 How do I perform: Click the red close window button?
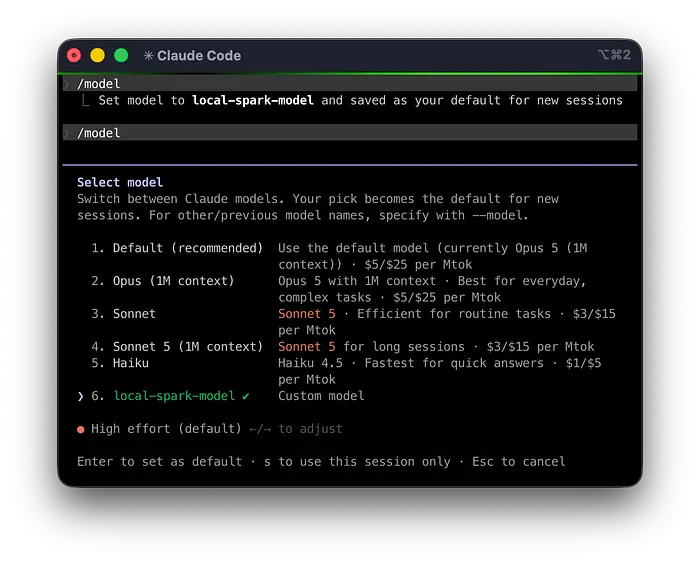click(x=74, y=55)
